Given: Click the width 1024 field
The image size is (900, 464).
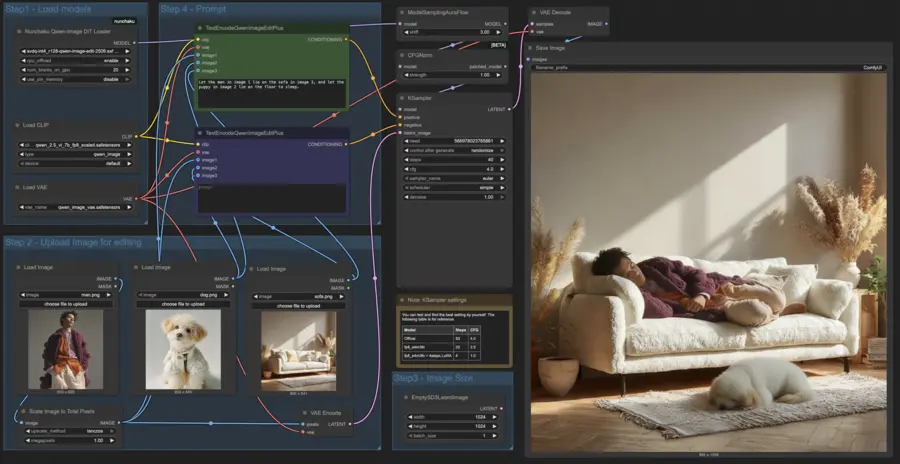Looking at the screenshot, I should [453, 417].
